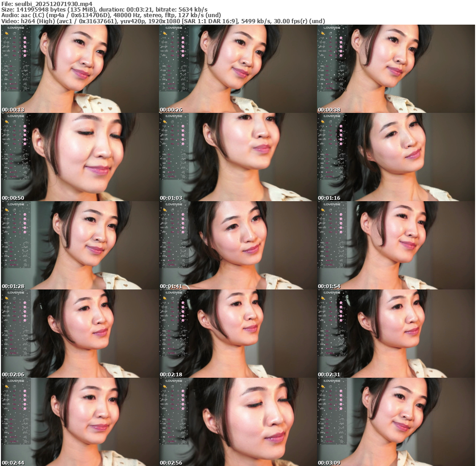476x466 pixels.
Task: Click the Lovense logo in the 00:00:13 frame
Action: click(16, 28)
